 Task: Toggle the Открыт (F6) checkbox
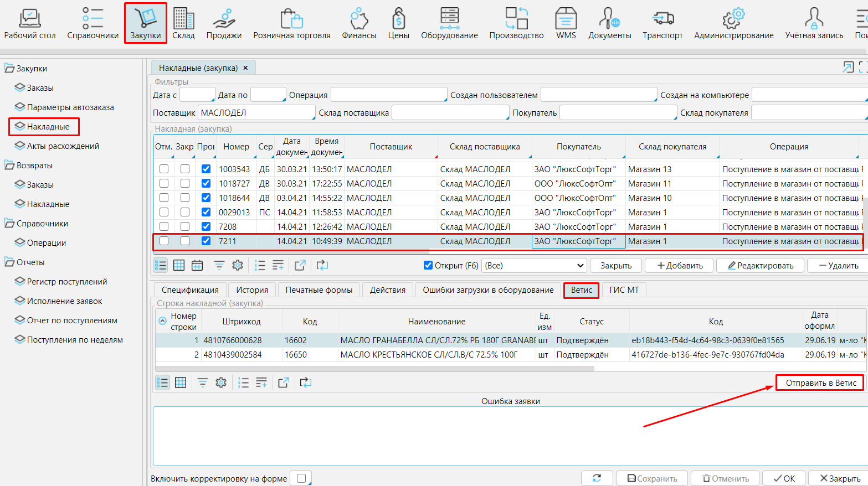coord(428,266)
